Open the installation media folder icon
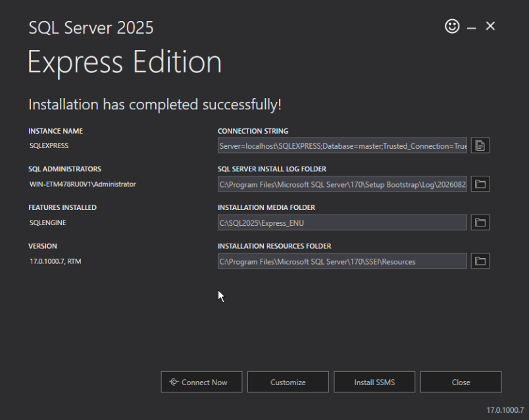The image size is (529, 420). [480, 223]
